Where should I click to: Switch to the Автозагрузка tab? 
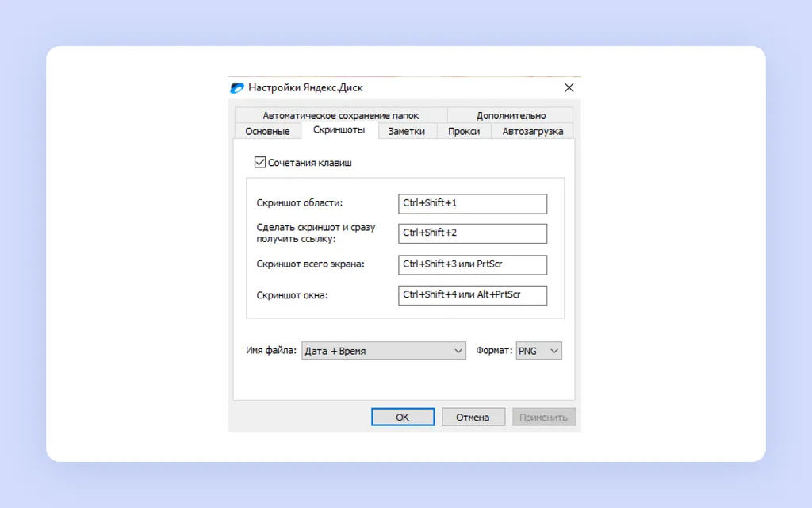(x=532, y=131)
